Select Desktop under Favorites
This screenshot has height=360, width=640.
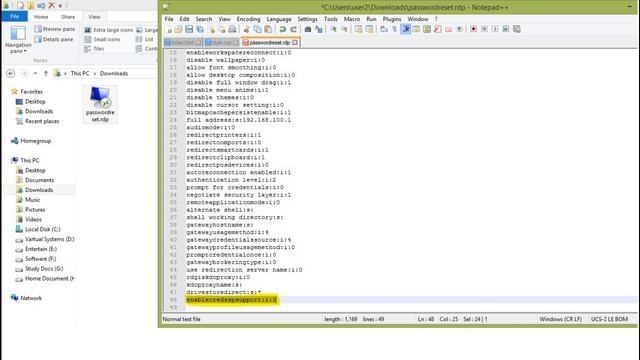coord(31,102)
